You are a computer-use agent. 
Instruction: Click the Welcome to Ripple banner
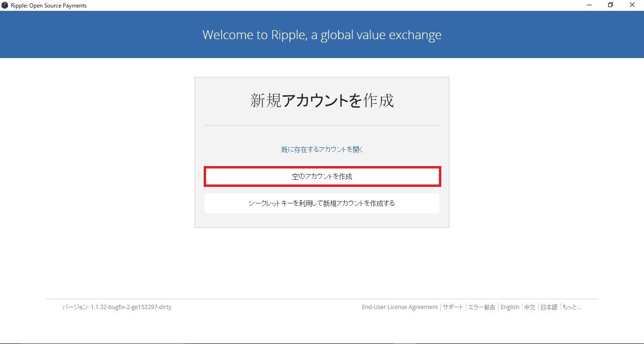point(322,34)
